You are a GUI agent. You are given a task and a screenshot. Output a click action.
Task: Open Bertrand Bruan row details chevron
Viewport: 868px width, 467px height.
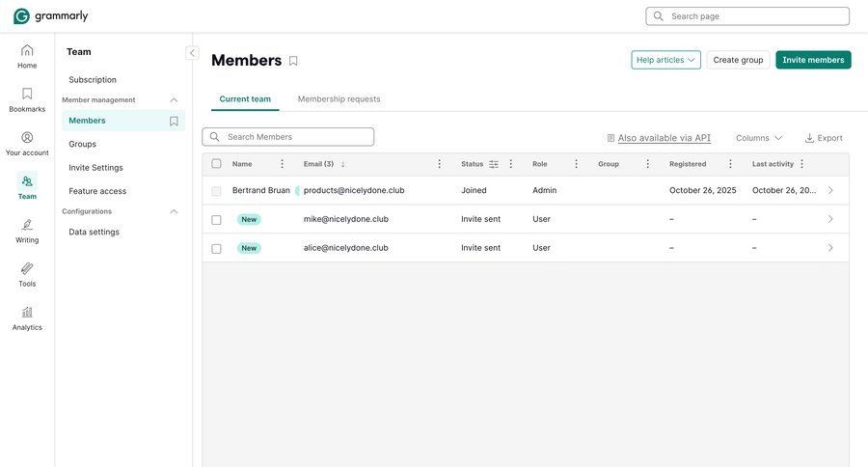point(830,190)
